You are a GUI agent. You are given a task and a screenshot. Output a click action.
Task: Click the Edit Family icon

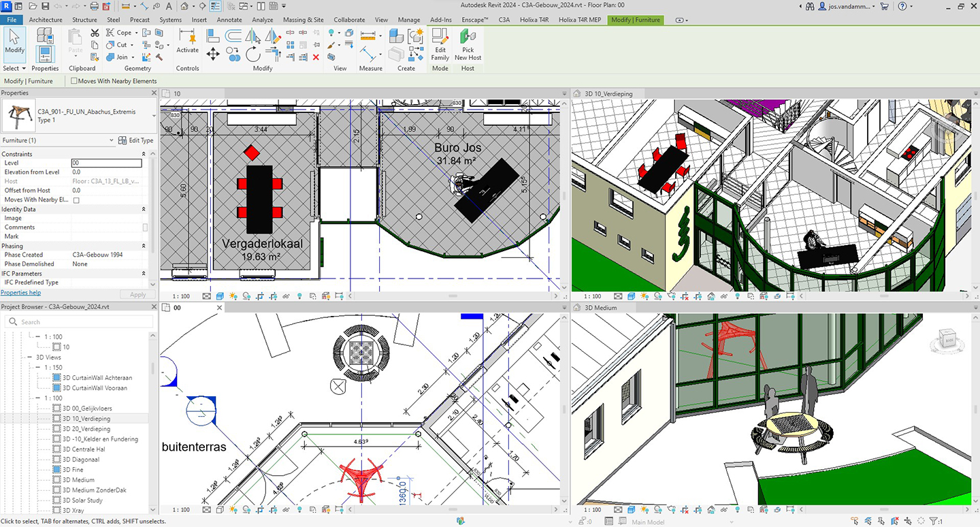[440, 44]
